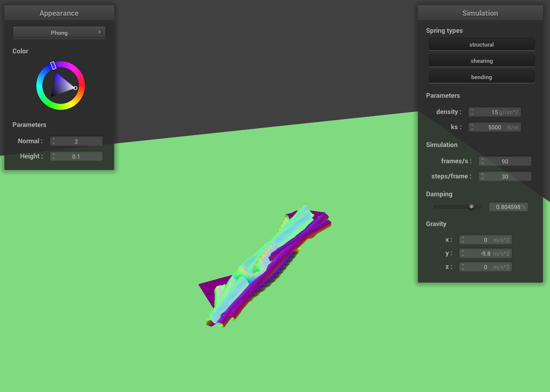The height and width of the screenshot is (392, 550).
Task: Click the gravity z stepper arrows
Action: pos(463,267)
